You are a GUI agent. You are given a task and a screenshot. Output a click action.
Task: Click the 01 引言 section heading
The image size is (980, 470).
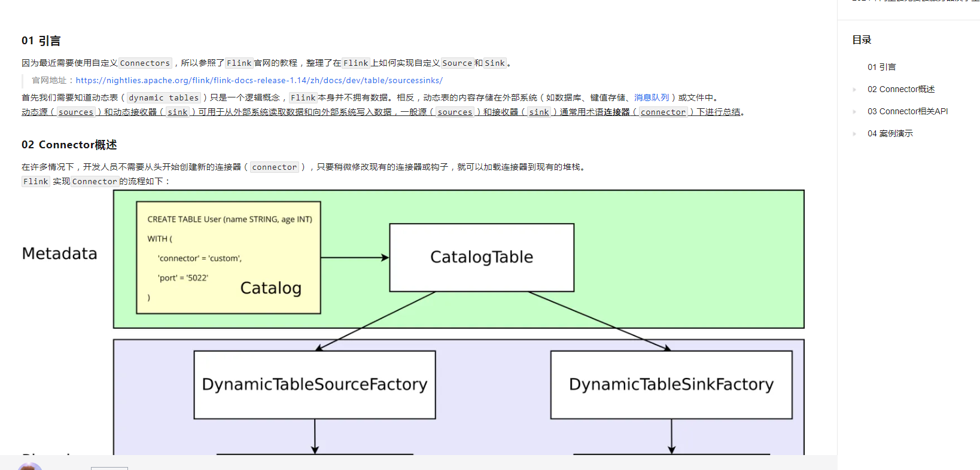click(41, 41)
